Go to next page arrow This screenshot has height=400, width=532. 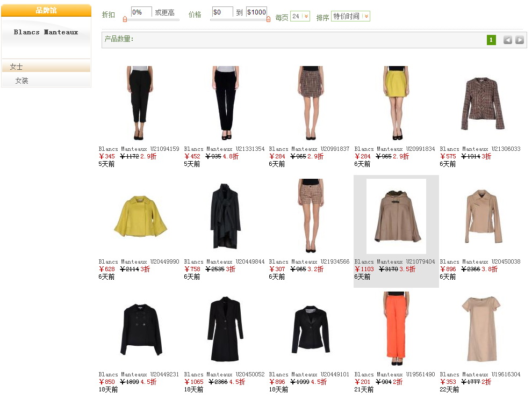pyautogui.click(x=520, y=40)
